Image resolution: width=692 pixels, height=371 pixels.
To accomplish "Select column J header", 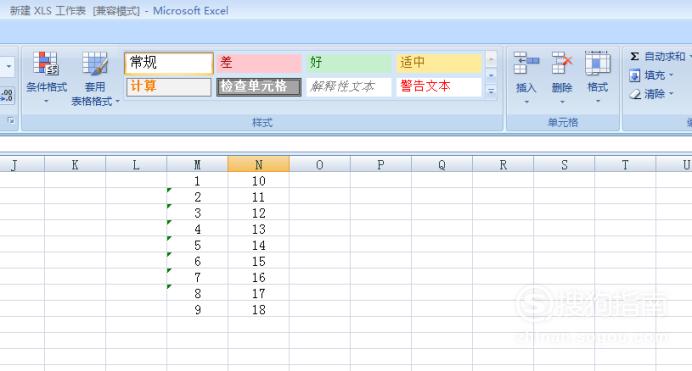I will tap(21, 165).
